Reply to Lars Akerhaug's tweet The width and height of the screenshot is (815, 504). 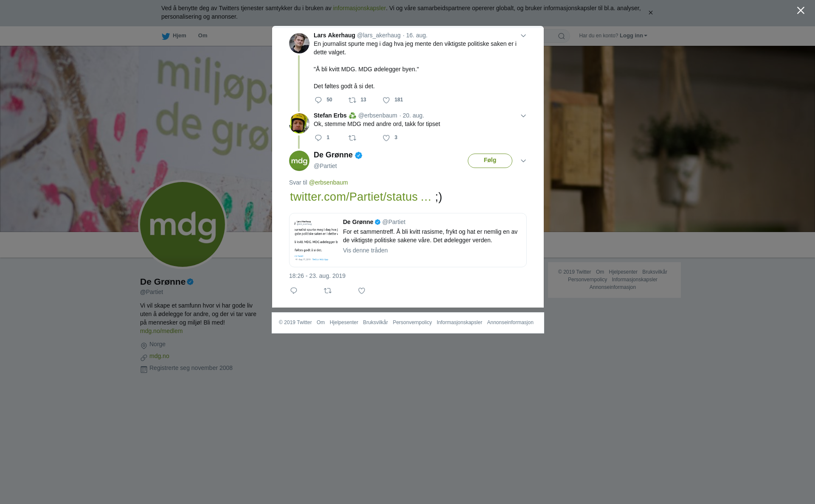(x=318, y=100)
